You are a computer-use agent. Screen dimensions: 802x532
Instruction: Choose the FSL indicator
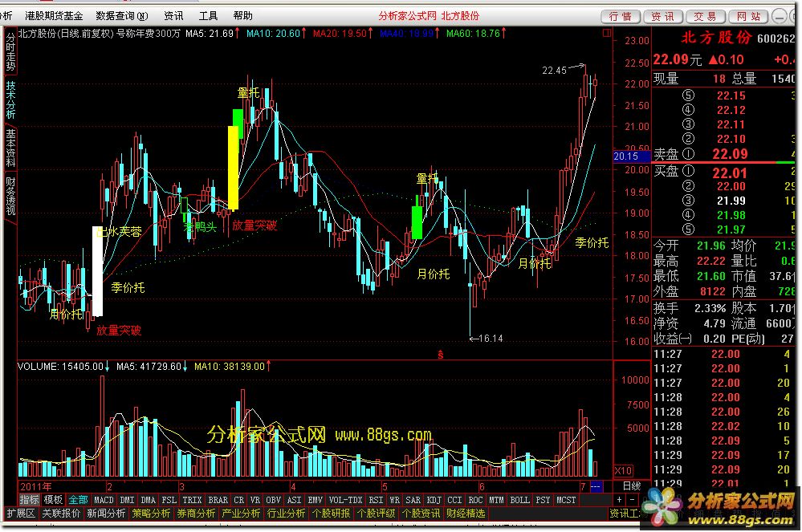[169, 500]
